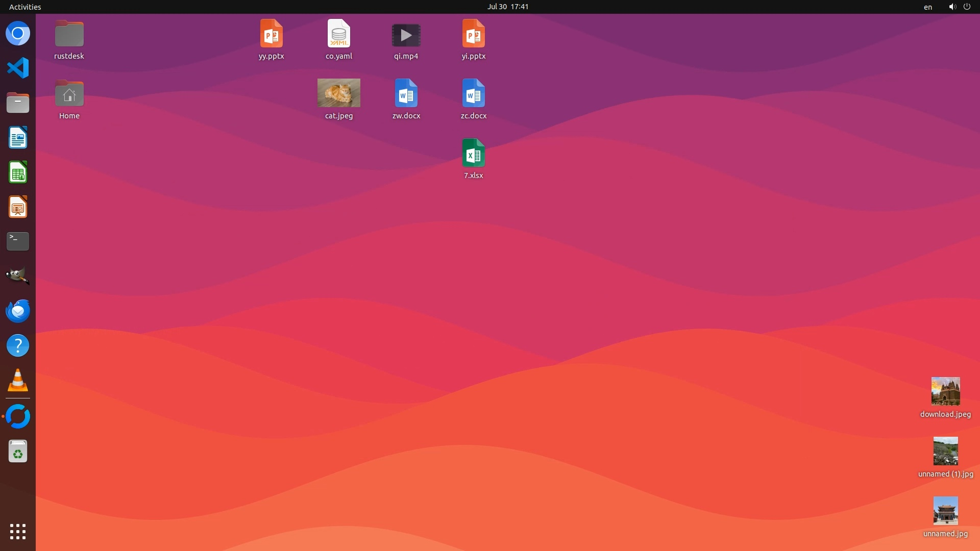Open the Chromium browser in the dock
This screenshot has width=980, height=551.
coord(18,34)
